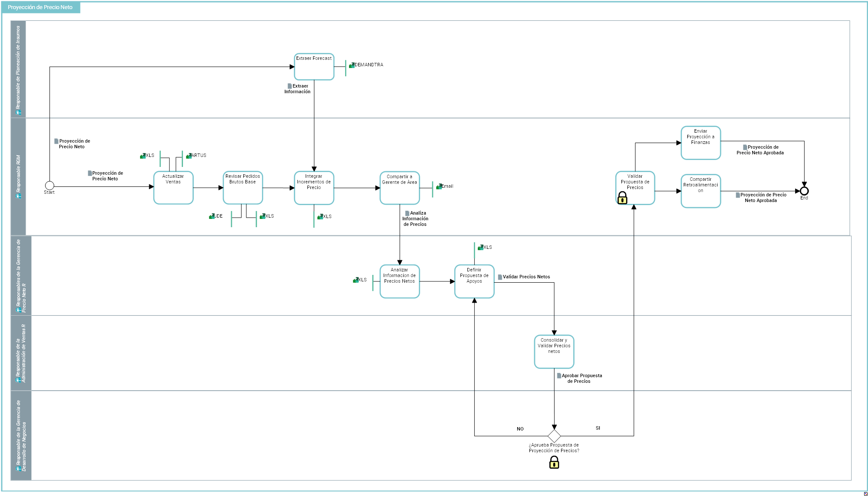Click XLS icon below Revisar Pedidos Brutos Base
Viewport: 868px width, 496px height.
pos(262,216)
